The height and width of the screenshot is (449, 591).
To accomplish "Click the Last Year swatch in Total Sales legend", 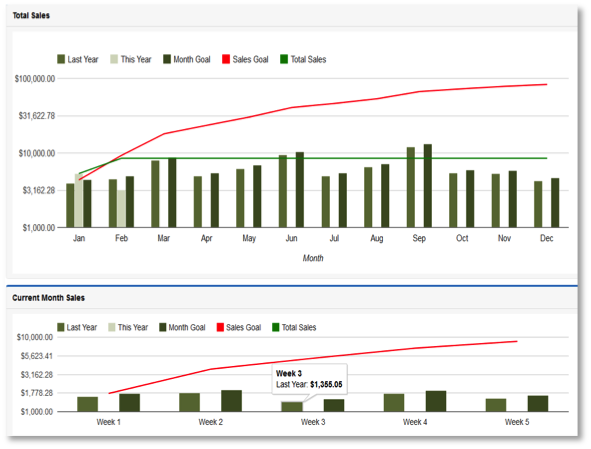I will [x=61, y=59].
